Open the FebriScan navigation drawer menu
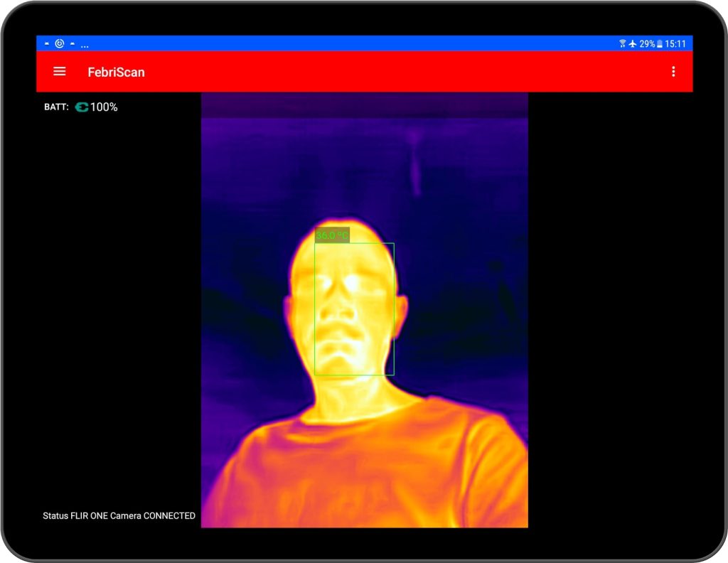The height and width of the screenshot is (563, 728). 59,71
